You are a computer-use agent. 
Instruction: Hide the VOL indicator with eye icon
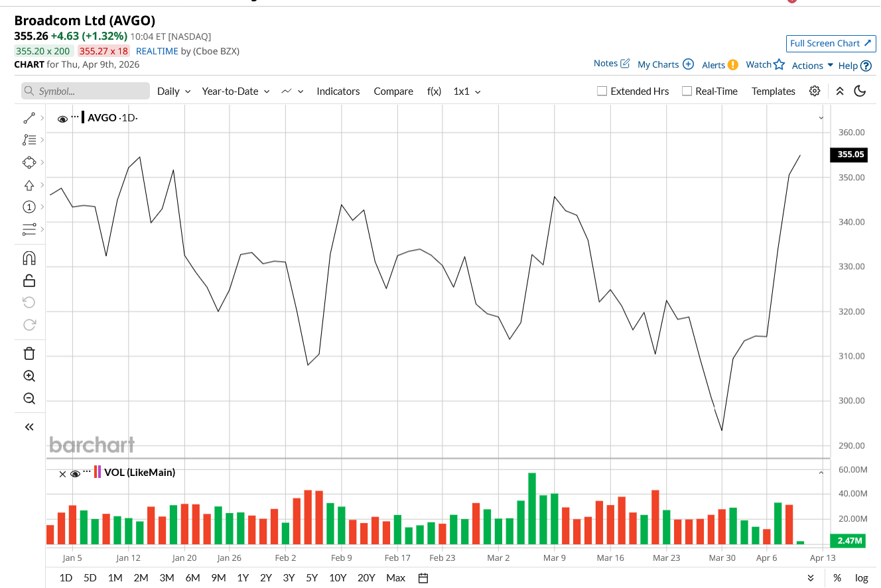(75, 473)
